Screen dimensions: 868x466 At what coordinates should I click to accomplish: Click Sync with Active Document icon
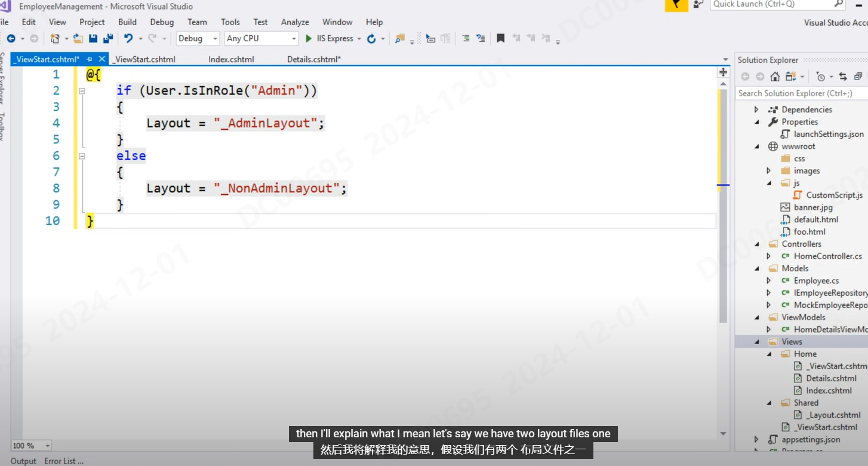point(843,76)
